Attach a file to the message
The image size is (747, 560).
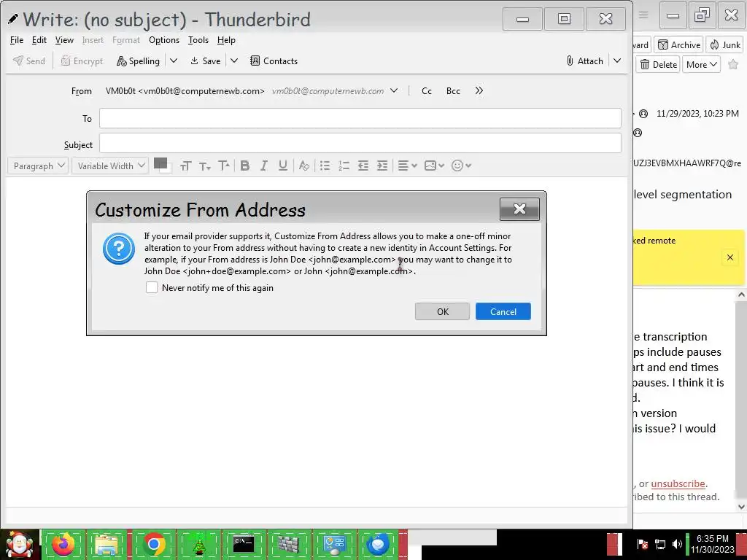click(x=584, y=61)
